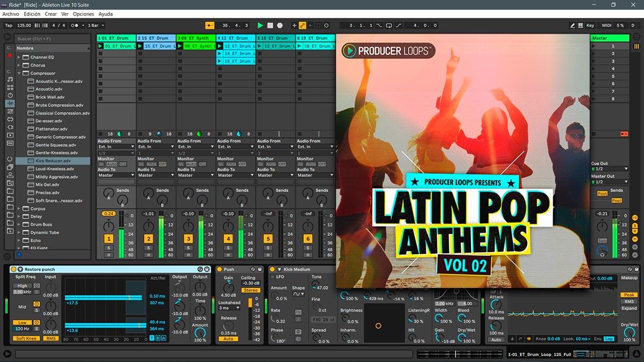The image size is (644, 362).
Task: Enable the LFO checkbox in Kick Medium
Action: coord(273,277)
